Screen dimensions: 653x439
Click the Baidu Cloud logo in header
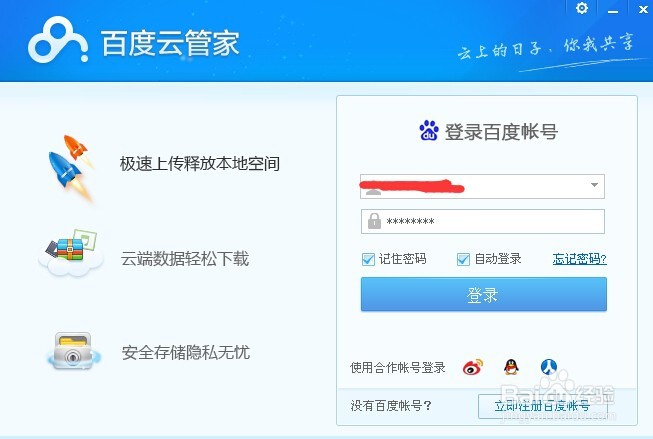(x=58, y=40)
